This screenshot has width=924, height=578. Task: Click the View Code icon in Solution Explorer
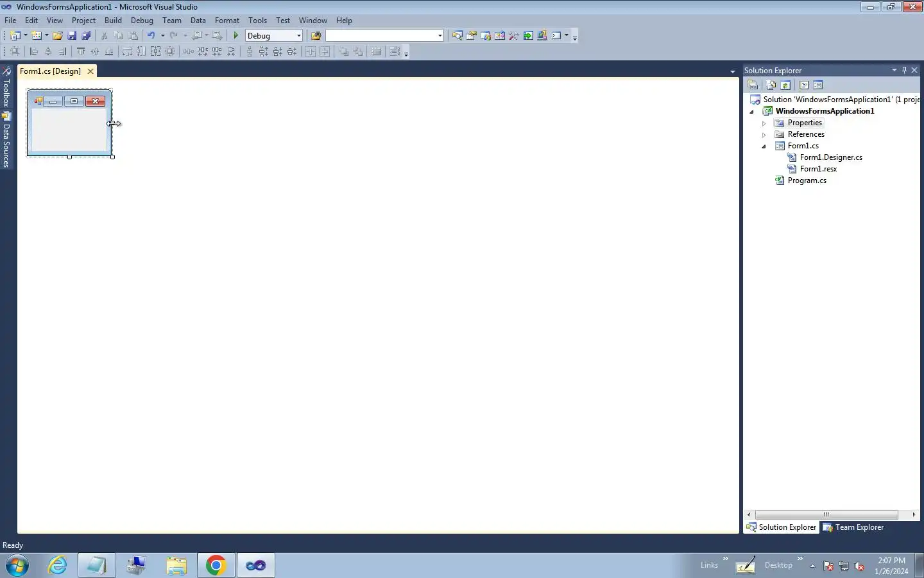(803, 85)
